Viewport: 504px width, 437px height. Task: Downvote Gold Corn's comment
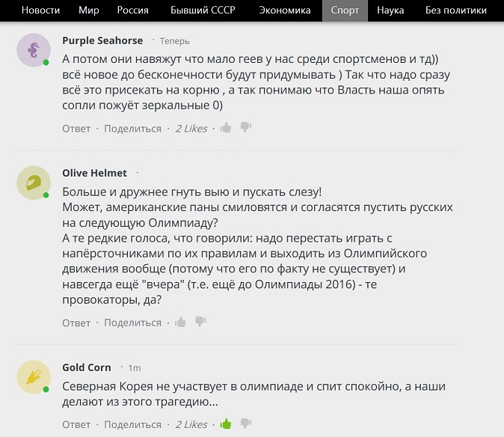(x=245, y=424)
